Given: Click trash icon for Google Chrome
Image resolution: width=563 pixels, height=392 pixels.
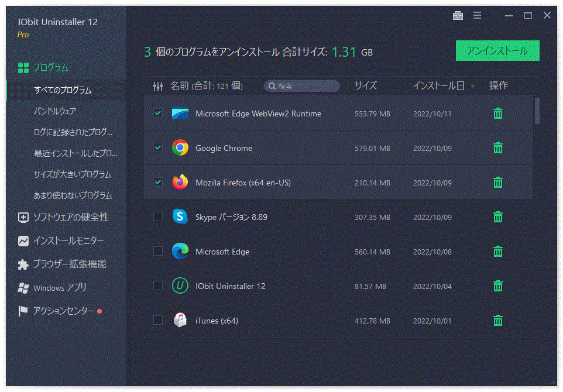Looking at the screenshot, I should pos(497,148).
